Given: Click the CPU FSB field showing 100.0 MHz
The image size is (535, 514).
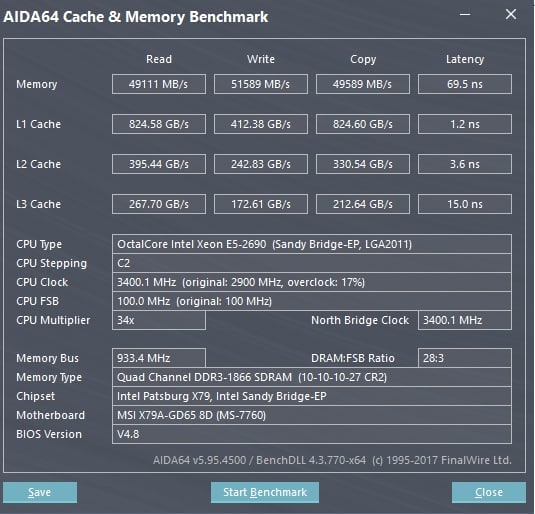Looking at the screenshot, I should click(312, 301).
